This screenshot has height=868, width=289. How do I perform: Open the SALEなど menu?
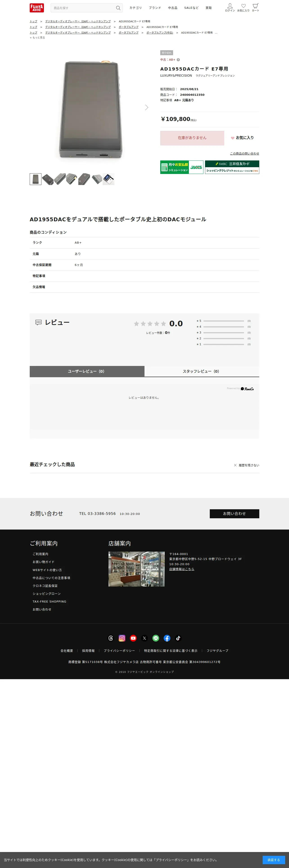coord(192,8)
